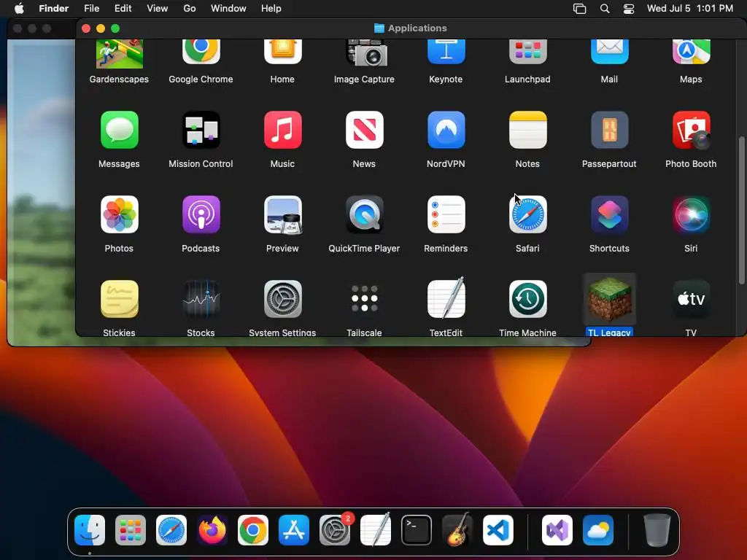Screen dimensions: 747x560
Task: Open Control Center in menu bar
Action: pyautogui.click(x=629, y=9)
